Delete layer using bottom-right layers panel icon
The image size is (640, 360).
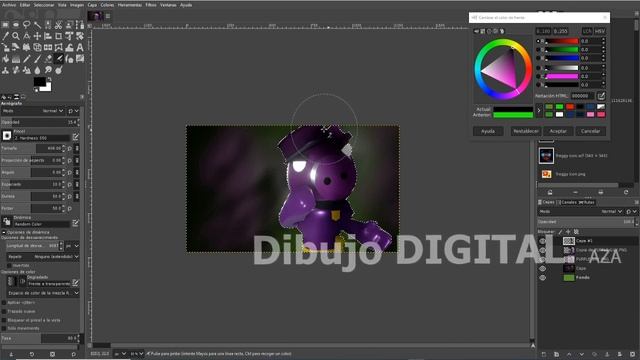(632, 354)
